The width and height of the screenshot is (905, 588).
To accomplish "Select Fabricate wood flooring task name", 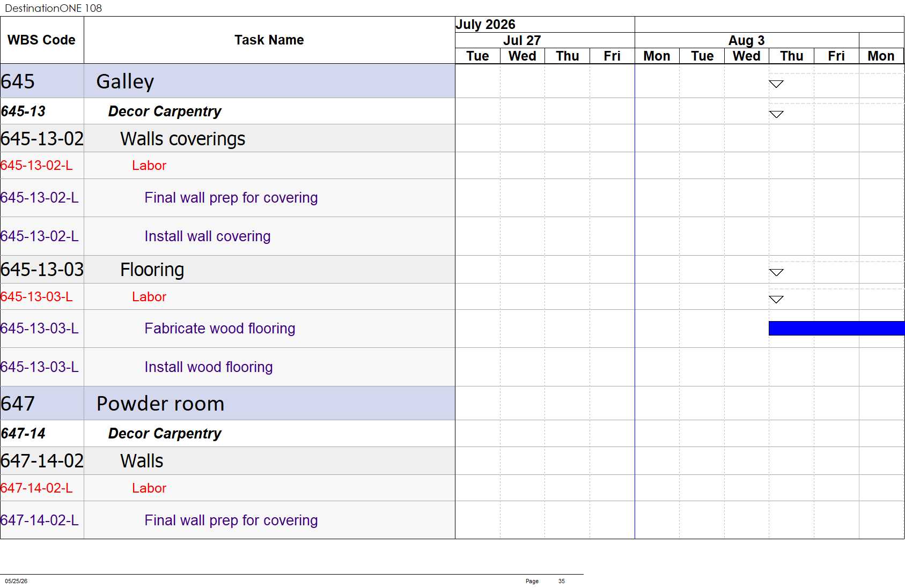I will [x=220, y=329].
